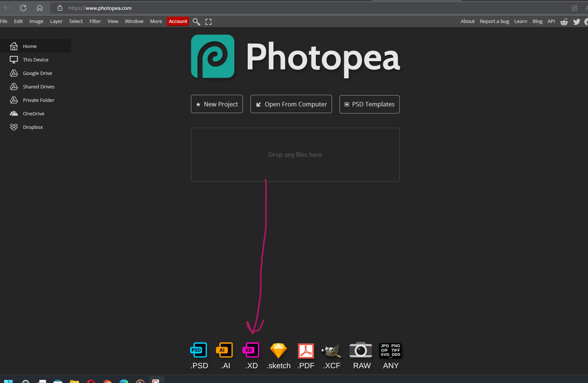Image resolution: width=588 pixels, height=383 pixels.
Task: Click Report a bug link
Action: pos(494,21)
